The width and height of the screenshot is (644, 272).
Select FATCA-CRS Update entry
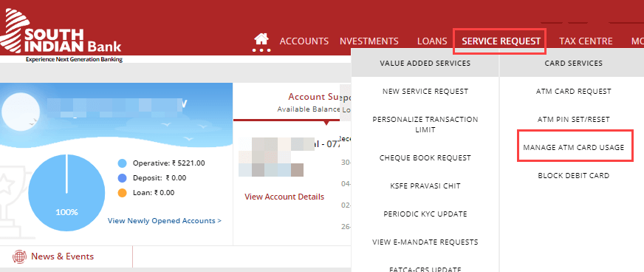(425, 269)
